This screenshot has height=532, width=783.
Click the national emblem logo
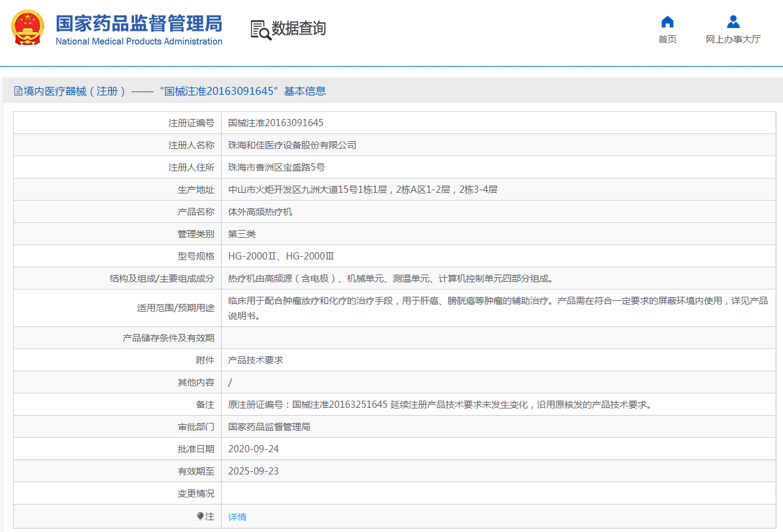coord(27,28)
